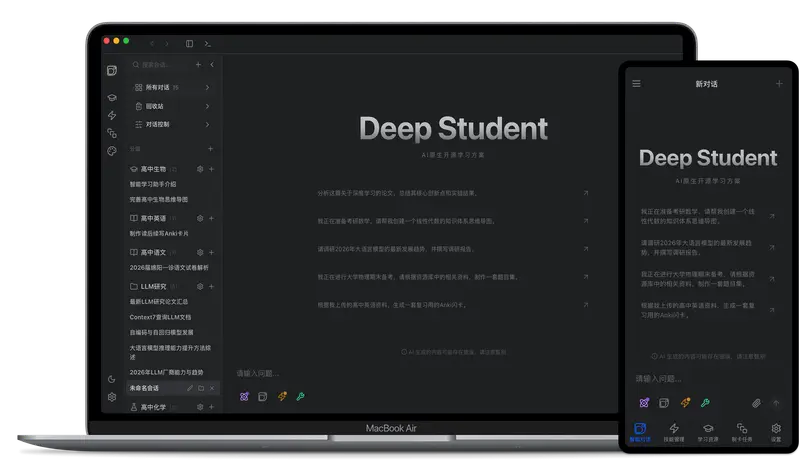Image resolution: width=800 pixels, height=462 pixels.
Task: Open 最新LLM研究论文汇总 conversation
Action: pyautogui.click(x=159, y=301)
